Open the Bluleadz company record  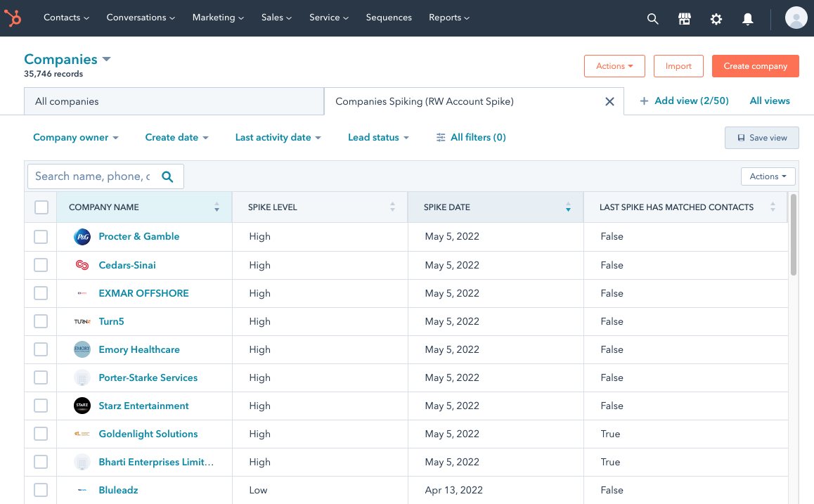point(118,490)
